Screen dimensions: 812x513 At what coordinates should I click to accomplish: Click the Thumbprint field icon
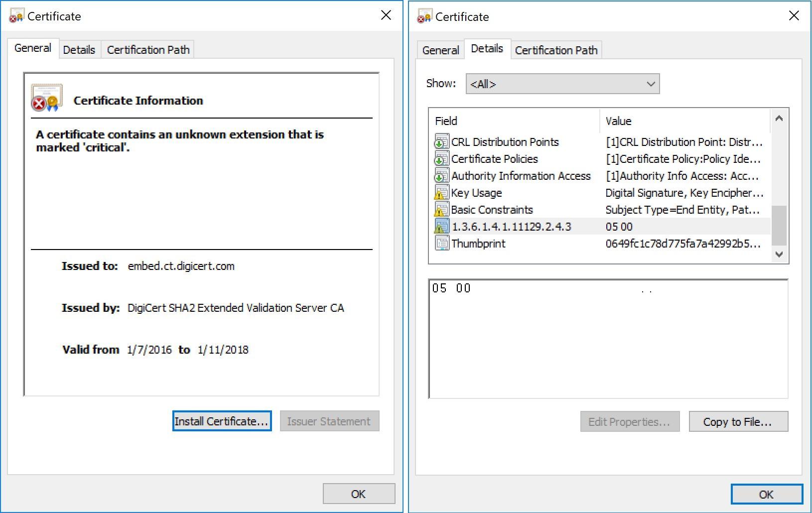442,244
